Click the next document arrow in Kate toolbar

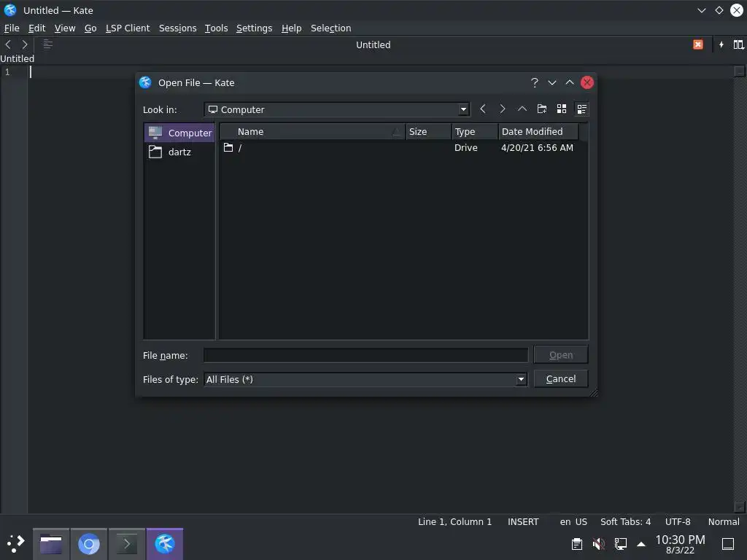click(25, 44)
